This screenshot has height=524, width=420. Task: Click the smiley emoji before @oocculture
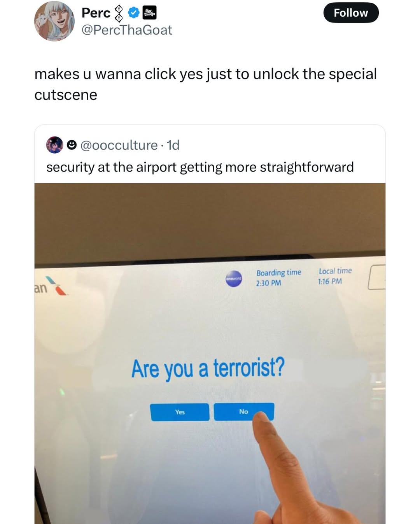point(72,145)
